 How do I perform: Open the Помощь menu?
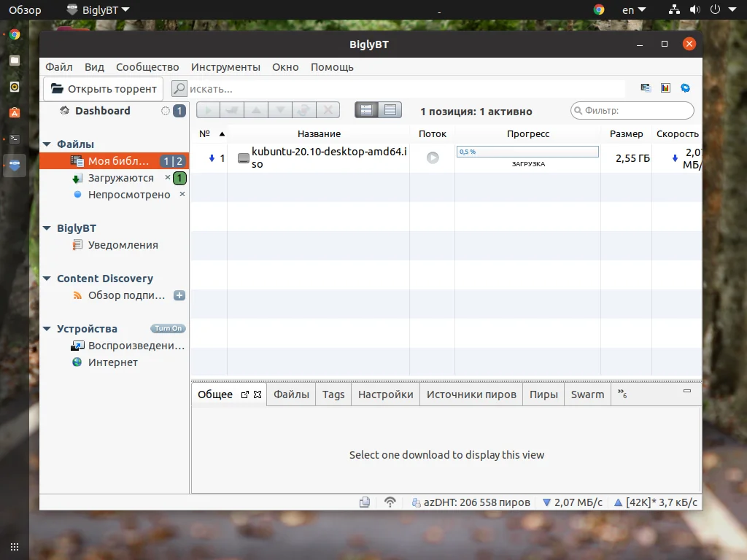tap(332, 67)
